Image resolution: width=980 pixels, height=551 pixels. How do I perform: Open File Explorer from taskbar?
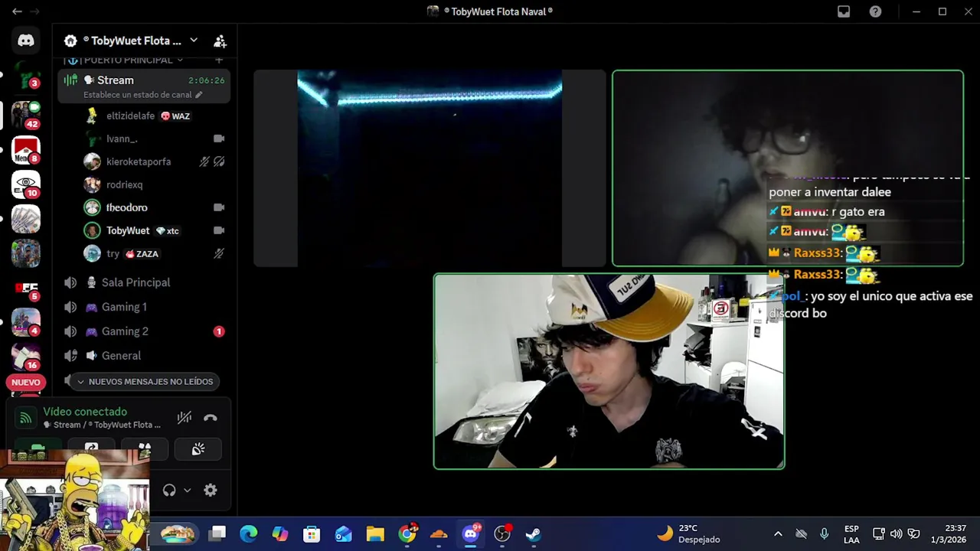374,533
